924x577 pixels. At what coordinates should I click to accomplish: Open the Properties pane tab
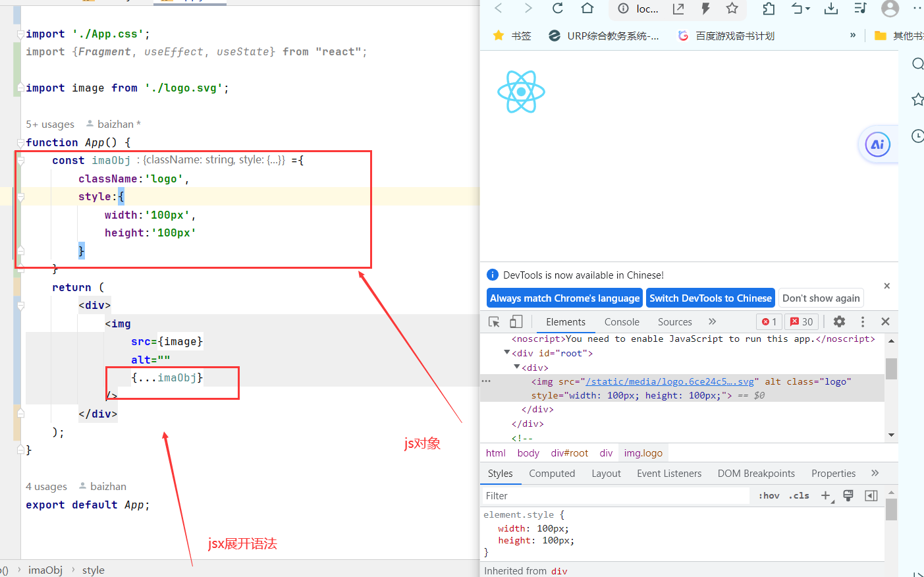click(833, 474)
